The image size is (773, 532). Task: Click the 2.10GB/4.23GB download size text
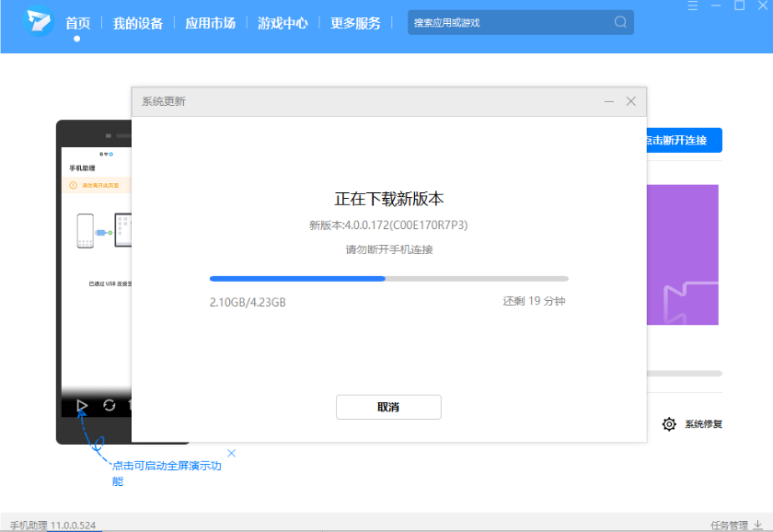[x=248, y=302]
